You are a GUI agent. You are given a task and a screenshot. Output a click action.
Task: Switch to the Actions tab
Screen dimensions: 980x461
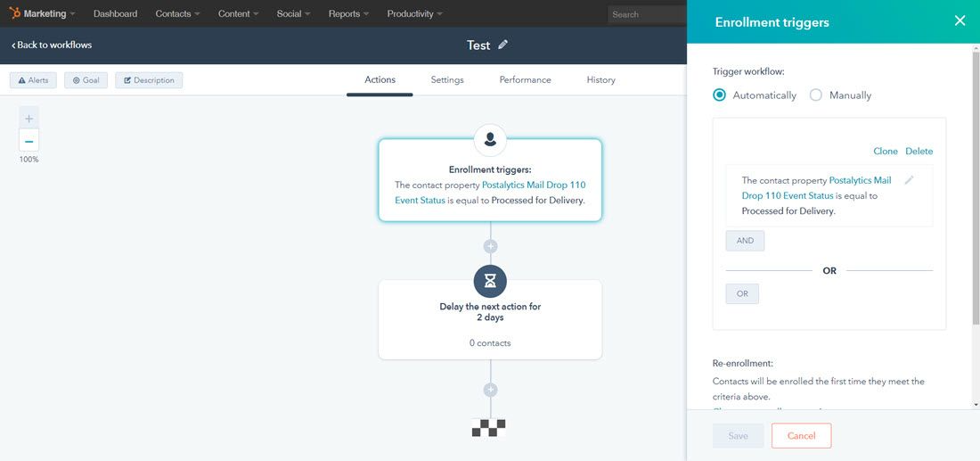point(380,80)
